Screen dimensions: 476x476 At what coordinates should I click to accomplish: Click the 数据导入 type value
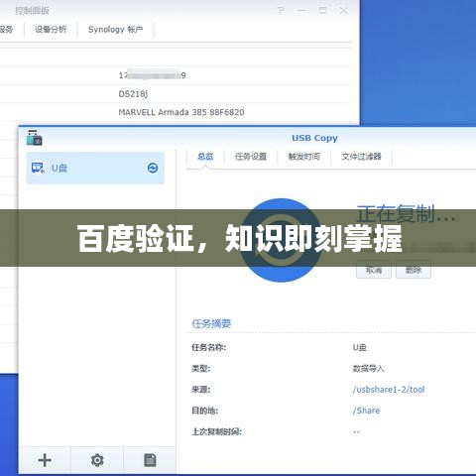click(368, 368)
